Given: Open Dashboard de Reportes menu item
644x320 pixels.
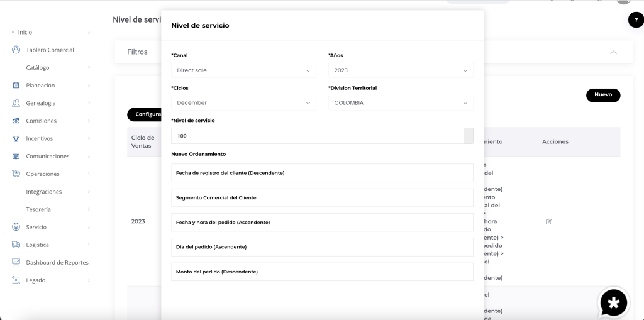Looking at the screenshot, I should 57,263.
